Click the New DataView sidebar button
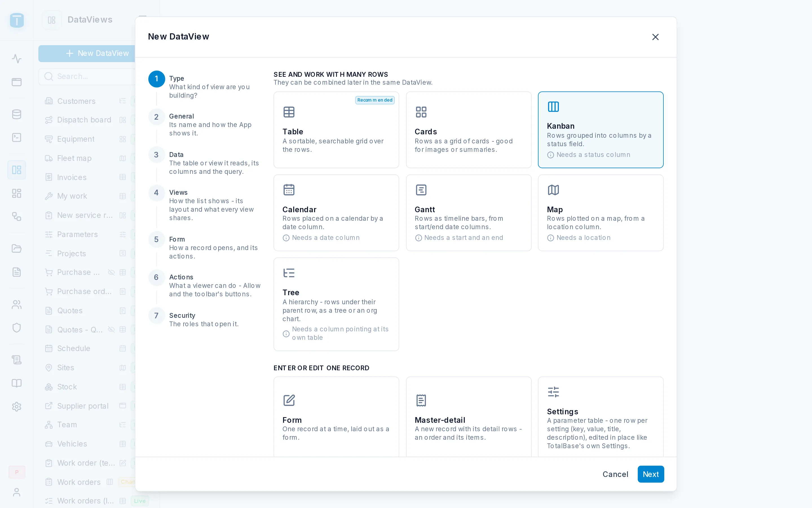The image size is (812, 508). 87,53
